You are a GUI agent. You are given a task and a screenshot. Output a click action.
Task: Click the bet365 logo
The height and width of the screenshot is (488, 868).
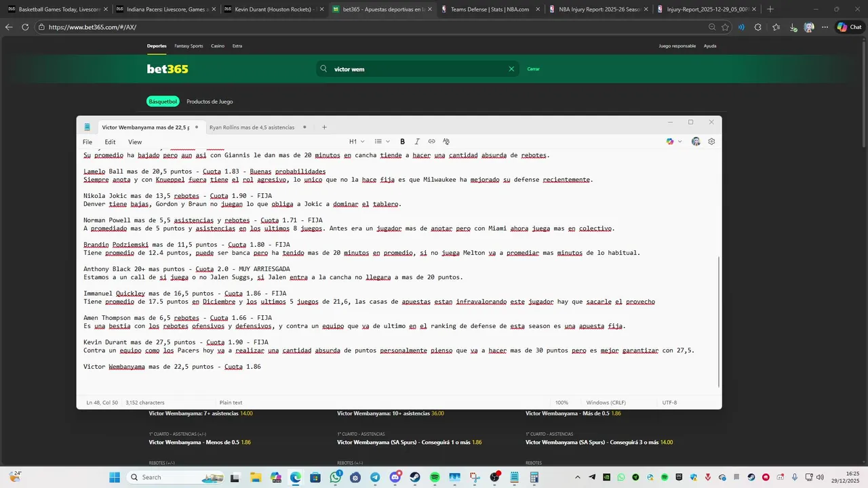click(167, 69)
